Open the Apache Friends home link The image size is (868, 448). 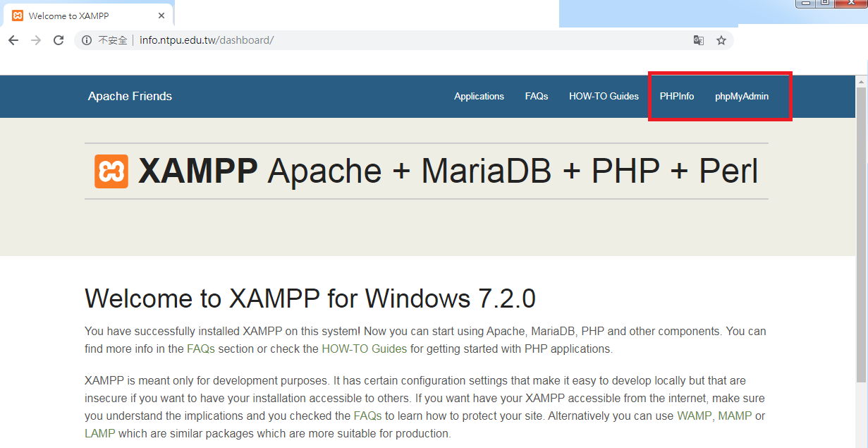coord(130,97)
